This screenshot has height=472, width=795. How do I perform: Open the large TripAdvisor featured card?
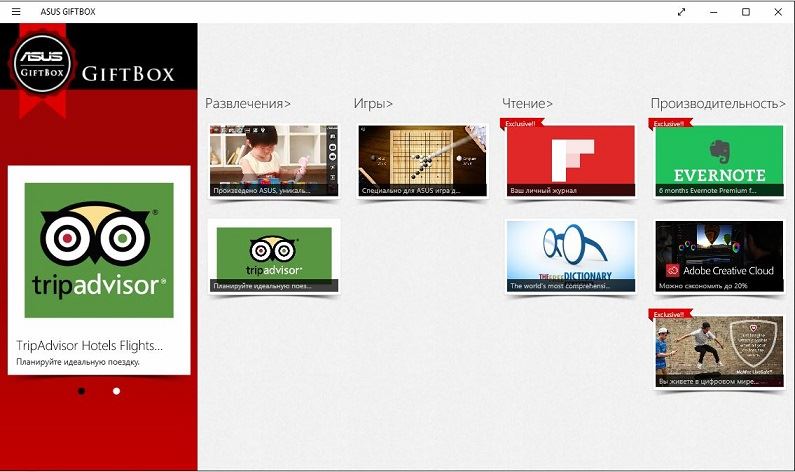pos(99,270)
